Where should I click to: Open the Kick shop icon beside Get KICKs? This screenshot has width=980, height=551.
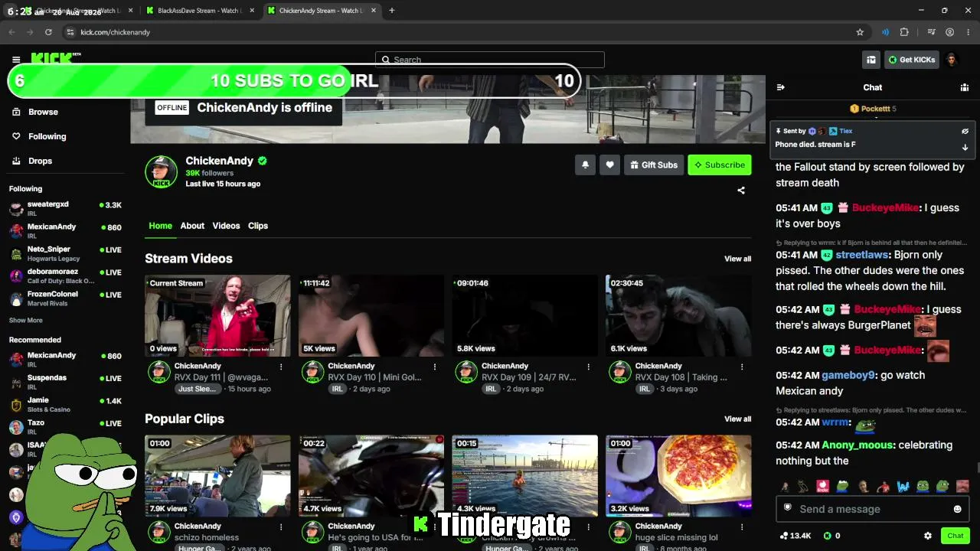tap(871, 60)
